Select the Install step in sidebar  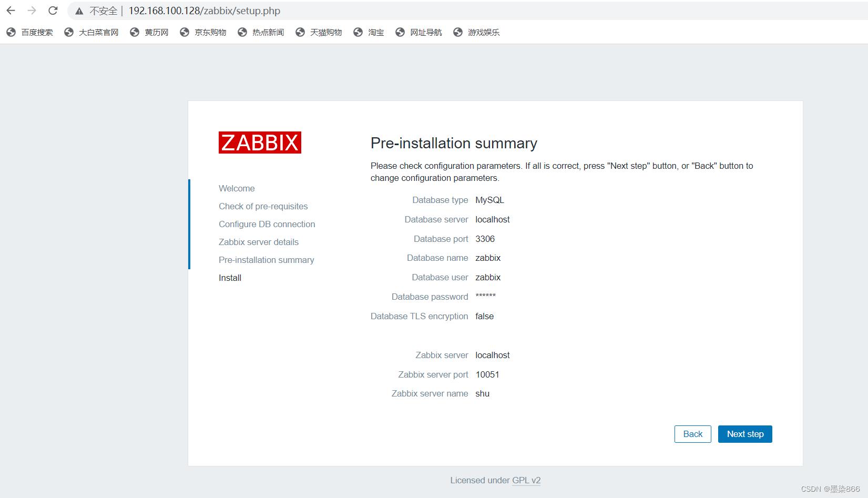coord(230,278)
